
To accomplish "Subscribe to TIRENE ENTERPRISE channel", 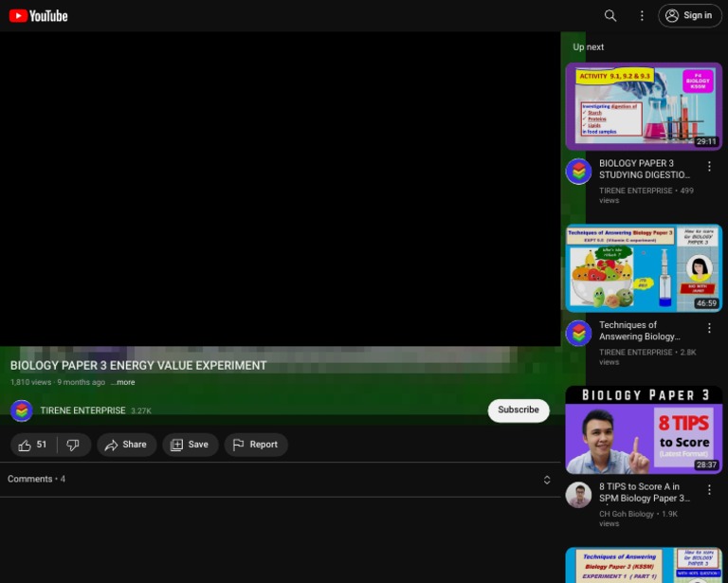I will 518,410.
